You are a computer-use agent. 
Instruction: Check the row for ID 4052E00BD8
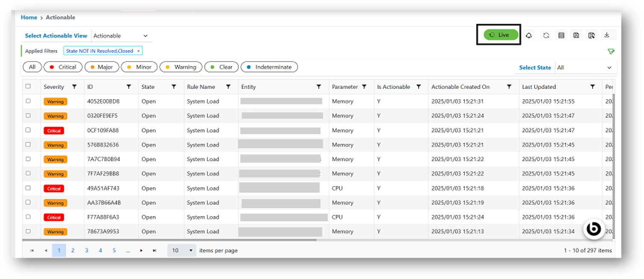click(28, 101)
